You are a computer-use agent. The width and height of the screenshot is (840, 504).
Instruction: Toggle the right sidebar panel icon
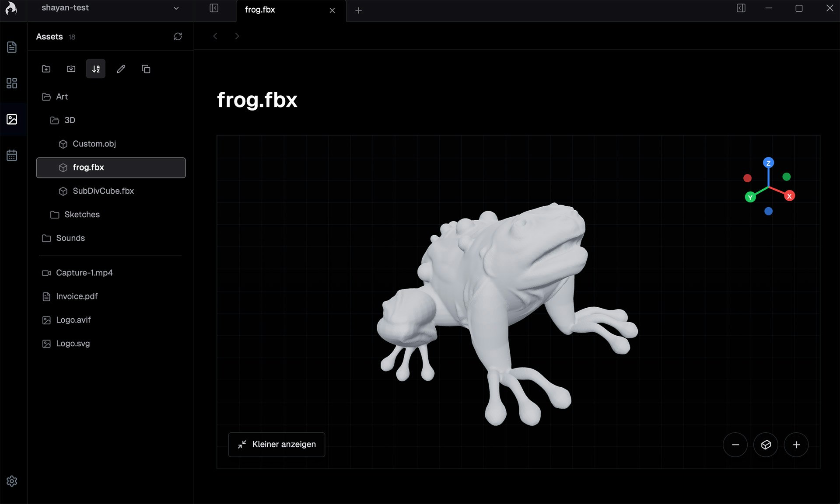pos(741,8)
